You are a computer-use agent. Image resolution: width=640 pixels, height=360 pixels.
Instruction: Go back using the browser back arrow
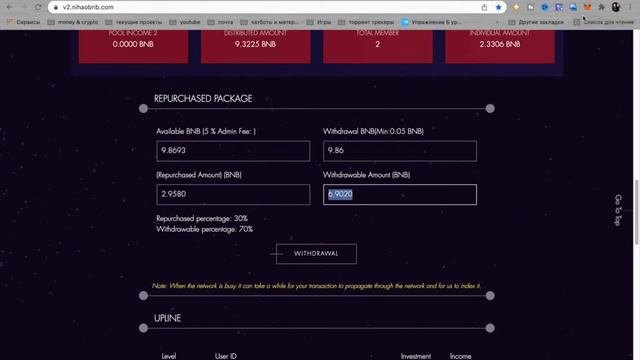[9, 7]
